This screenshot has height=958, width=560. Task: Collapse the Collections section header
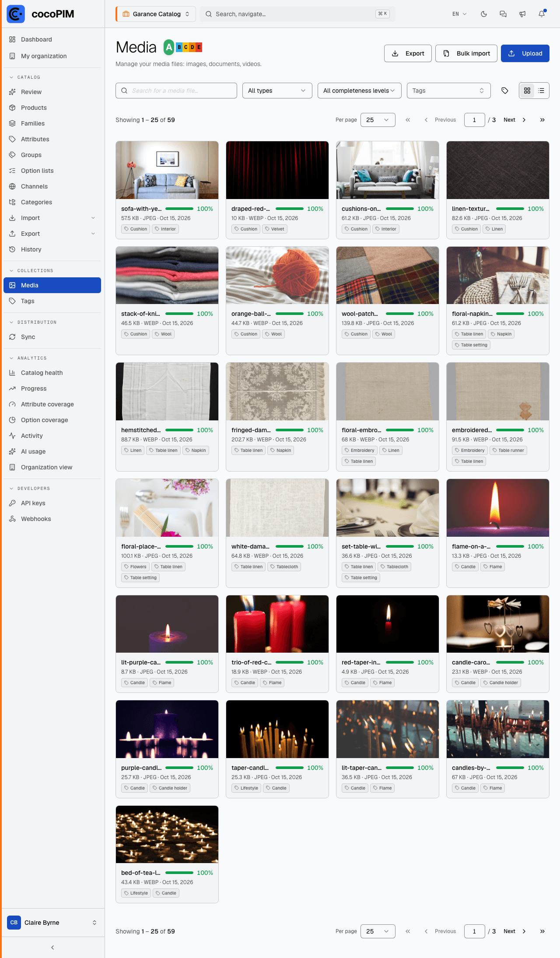(x=31, y=271)
